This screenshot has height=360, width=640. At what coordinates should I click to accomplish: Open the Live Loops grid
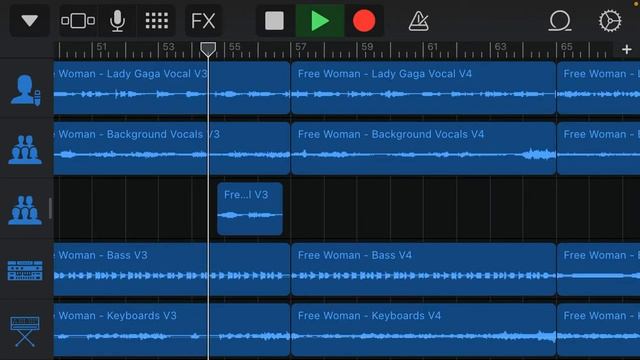157,20
